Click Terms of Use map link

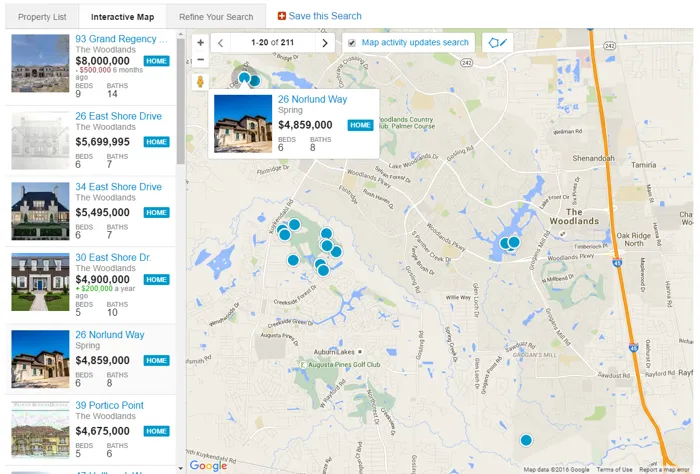(614, 470)
